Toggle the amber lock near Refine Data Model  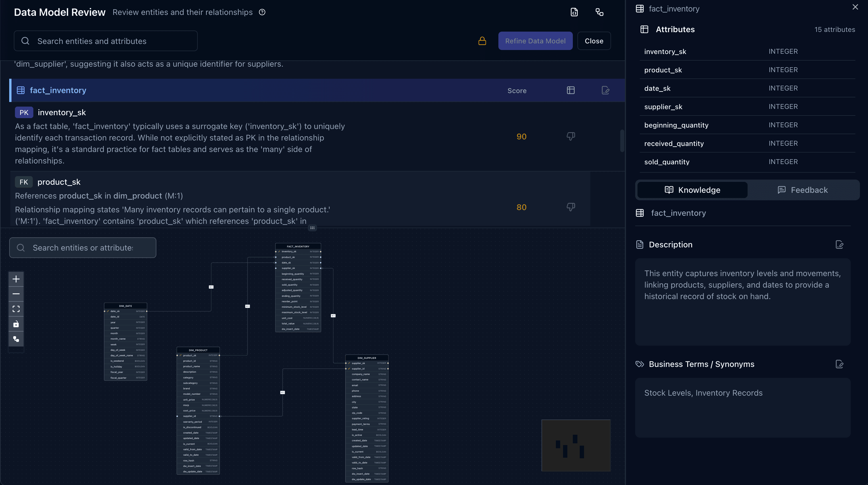[x=482, y=41]
